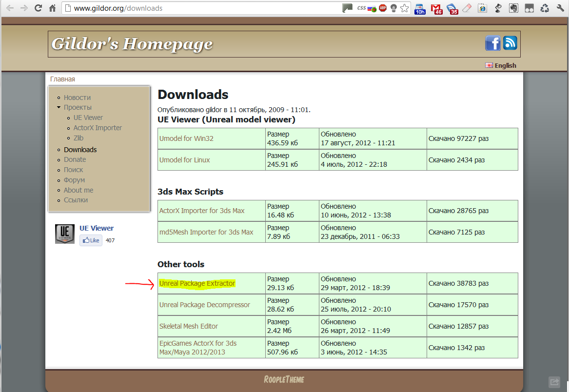
Task: Open the browser home page
Action: click(52, 8)
